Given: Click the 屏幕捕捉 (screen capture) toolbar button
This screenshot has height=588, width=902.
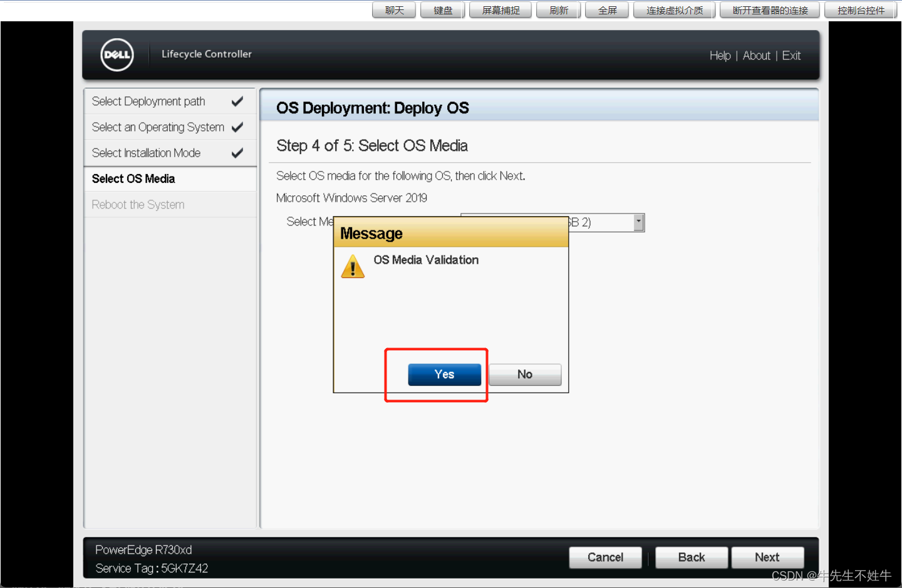Looking at the screenshot, I should [x=500, y=10].
